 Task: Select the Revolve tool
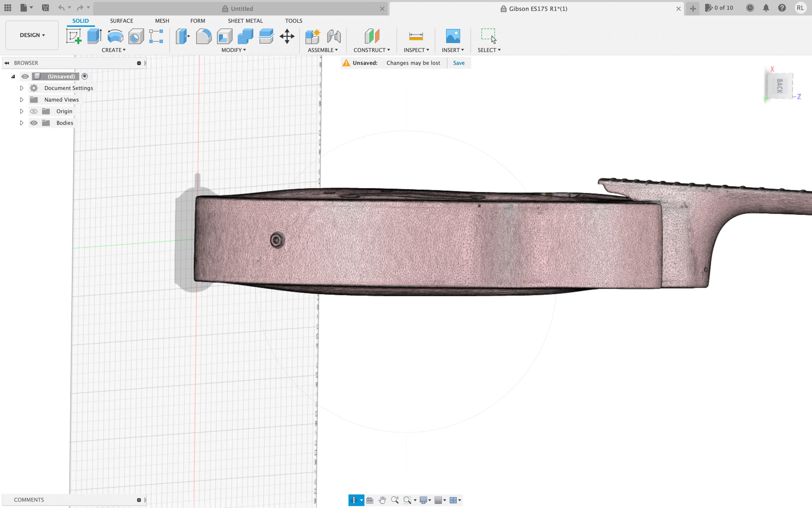(115, 36)
